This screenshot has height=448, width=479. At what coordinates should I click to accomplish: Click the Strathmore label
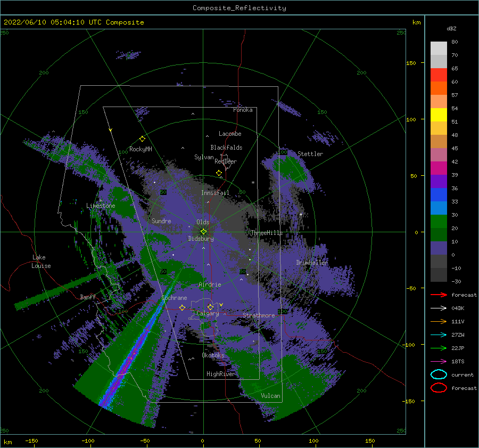pos(259,315)
